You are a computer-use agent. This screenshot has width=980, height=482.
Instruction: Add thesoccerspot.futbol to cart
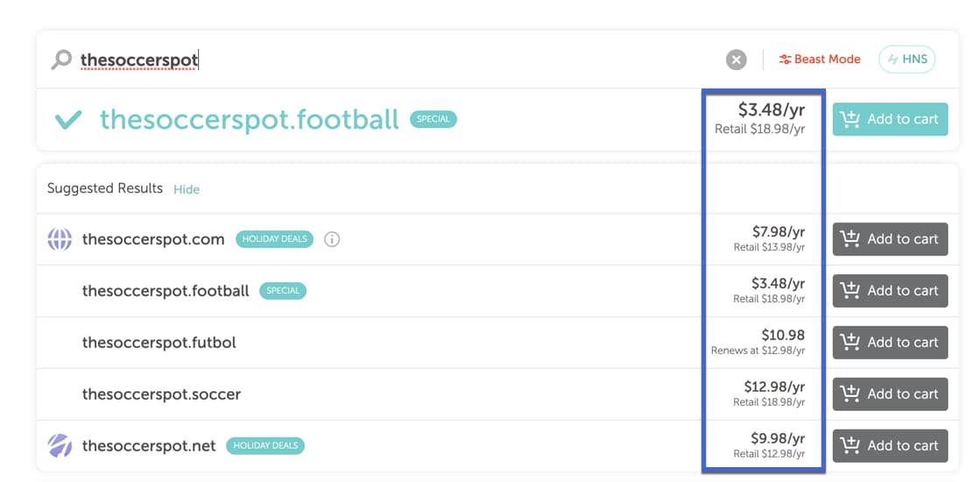[x=890, y=343]
